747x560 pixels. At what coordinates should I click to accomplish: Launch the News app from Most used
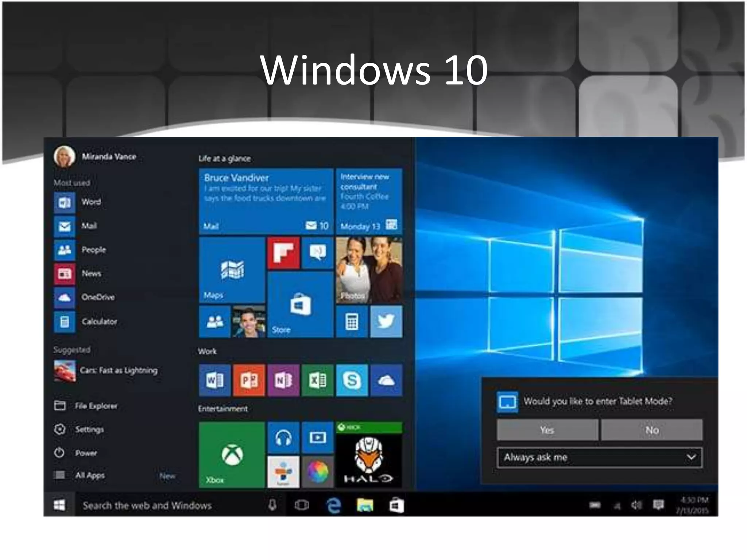(78, 274)
